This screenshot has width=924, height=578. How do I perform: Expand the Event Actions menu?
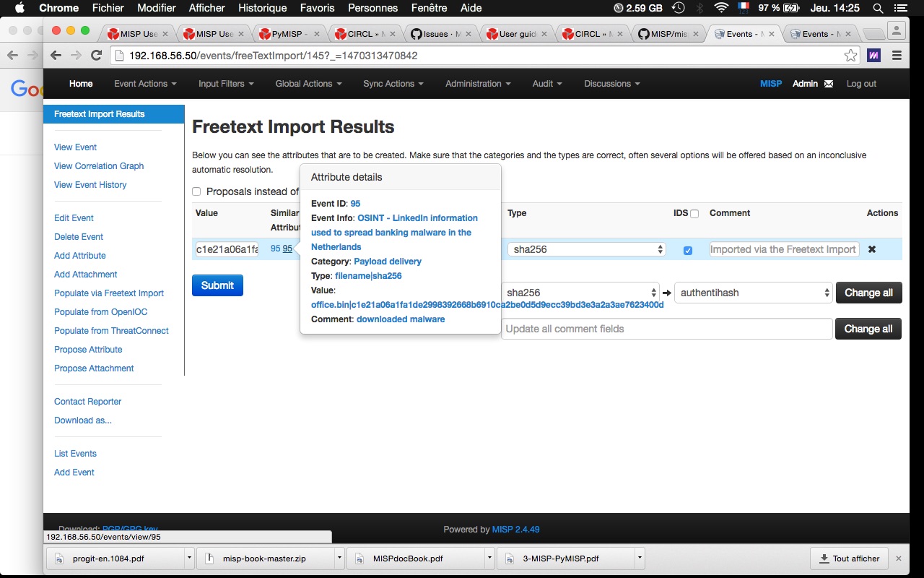pyautogui.click(x=145, y=84)
